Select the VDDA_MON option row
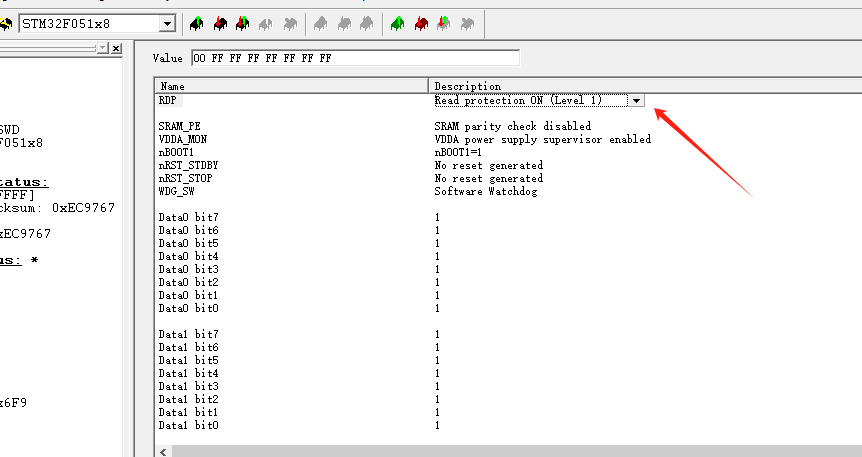The width and height of the screenshot is (862, 457). [x=176, y=139]
